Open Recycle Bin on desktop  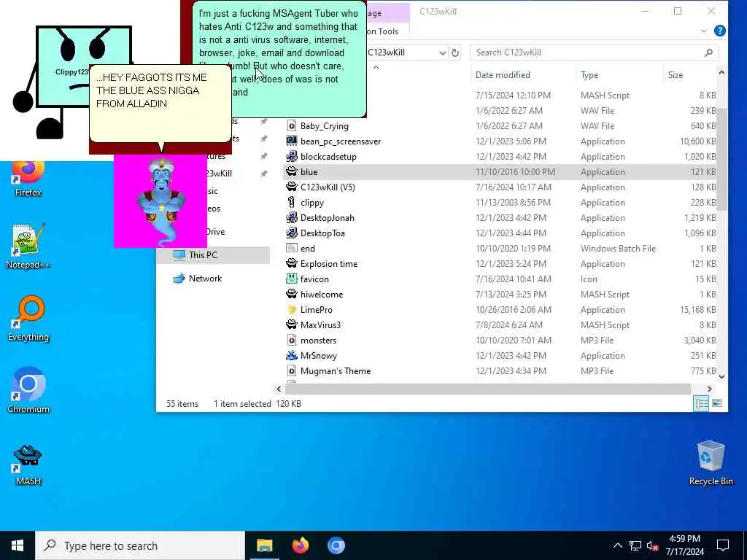point(711,463)
